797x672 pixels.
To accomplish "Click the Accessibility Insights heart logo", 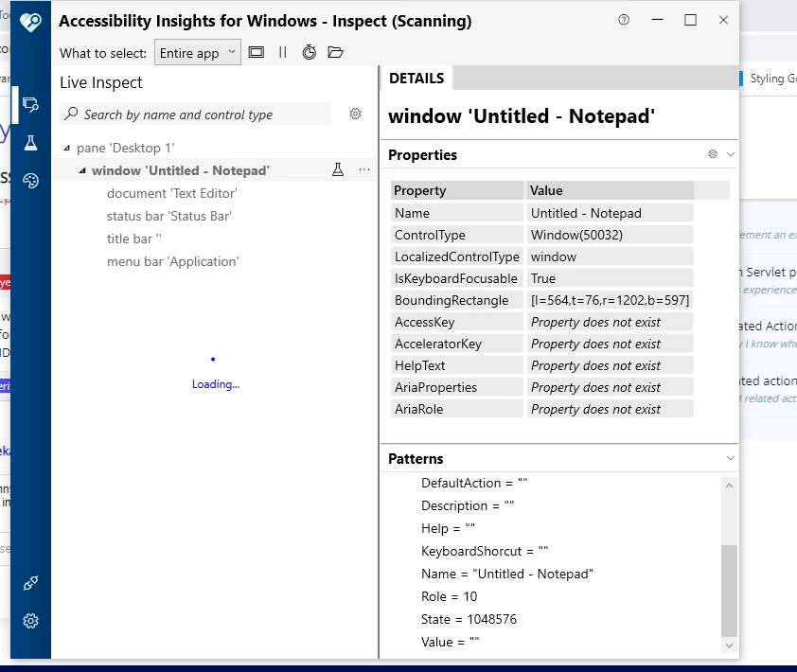I will pyautogui.click(x=30, y=22).
